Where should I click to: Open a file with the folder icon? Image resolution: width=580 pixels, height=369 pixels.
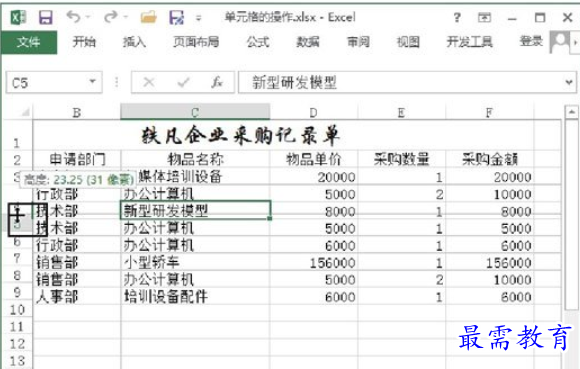(148, 17)
